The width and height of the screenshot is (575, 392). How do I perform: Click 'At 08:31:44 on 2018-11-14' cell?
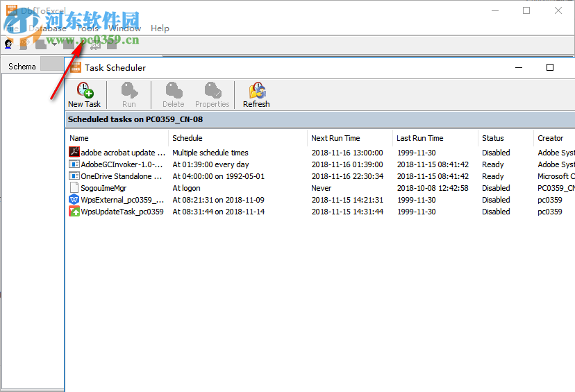coord(219,212)
